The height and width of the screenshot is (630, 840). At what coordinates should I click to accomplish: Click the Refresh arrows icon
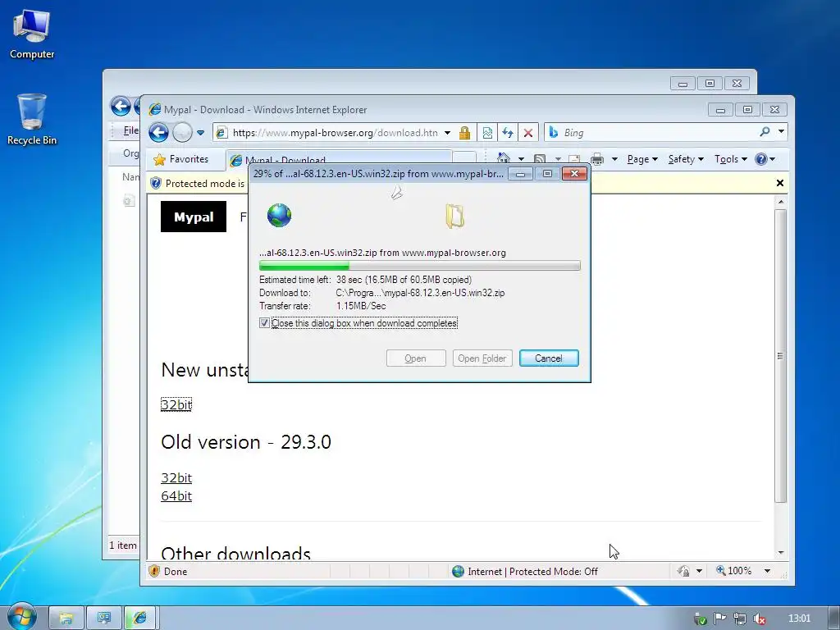click(x=507, y=133)
